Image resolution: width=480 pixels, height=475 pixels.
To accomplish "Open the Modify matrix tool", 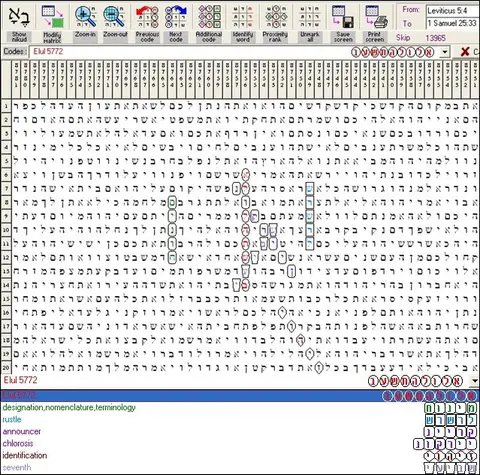I will 52,16.
